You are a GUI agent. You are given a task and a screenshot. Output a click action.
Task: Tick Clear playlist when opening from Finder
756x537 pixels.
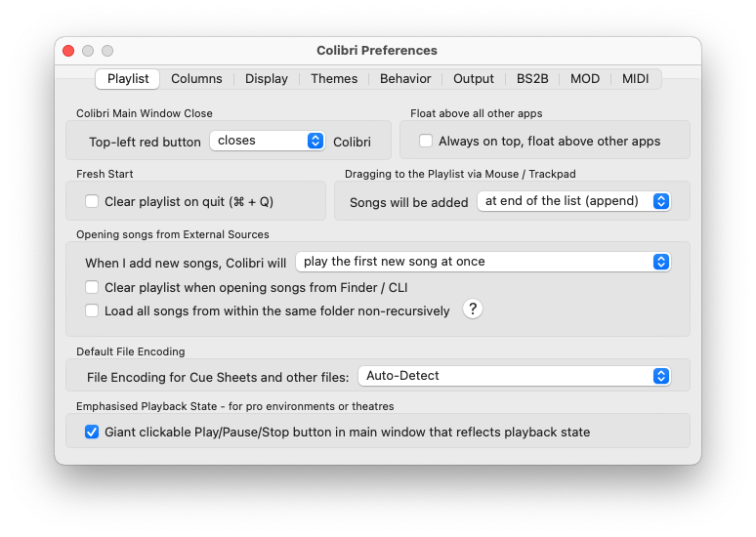point(92,287)
